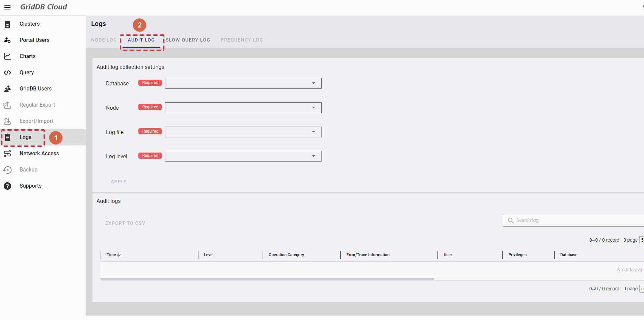This screenshot has width=644, height=320.
Task: Select Backup menu item
Action: coord(28,170)
